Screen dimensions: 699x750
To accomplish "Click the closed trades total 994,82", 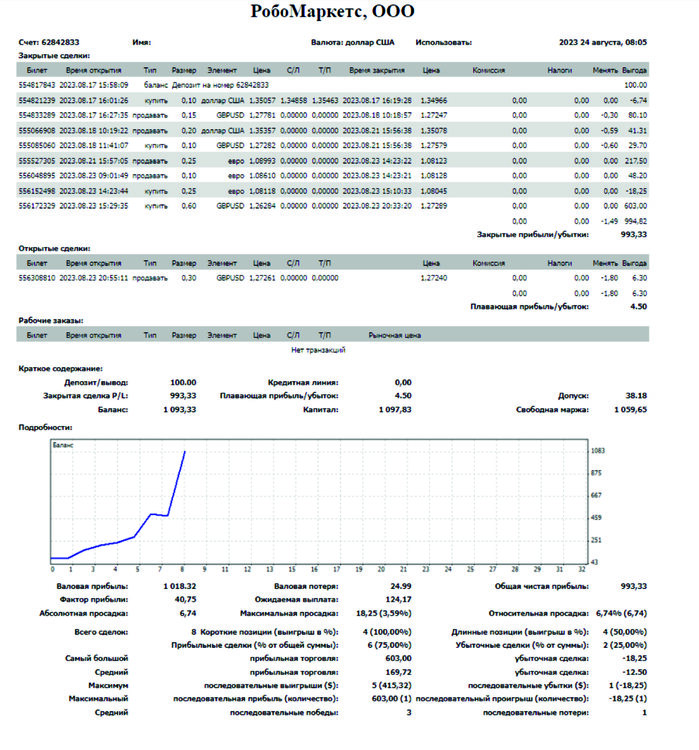I will pyautogui.click(x=635, y=221).
